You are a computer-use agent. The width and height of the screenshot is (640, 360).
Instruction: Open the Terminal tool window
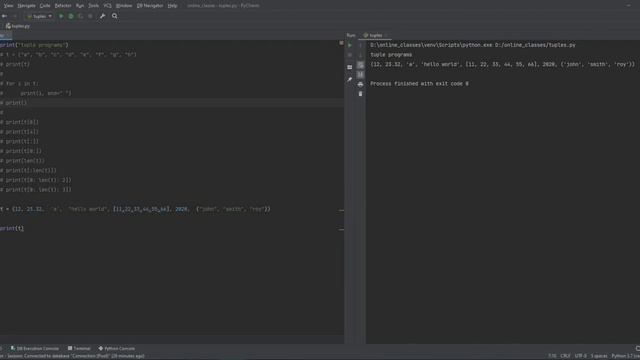pos(79,349)
